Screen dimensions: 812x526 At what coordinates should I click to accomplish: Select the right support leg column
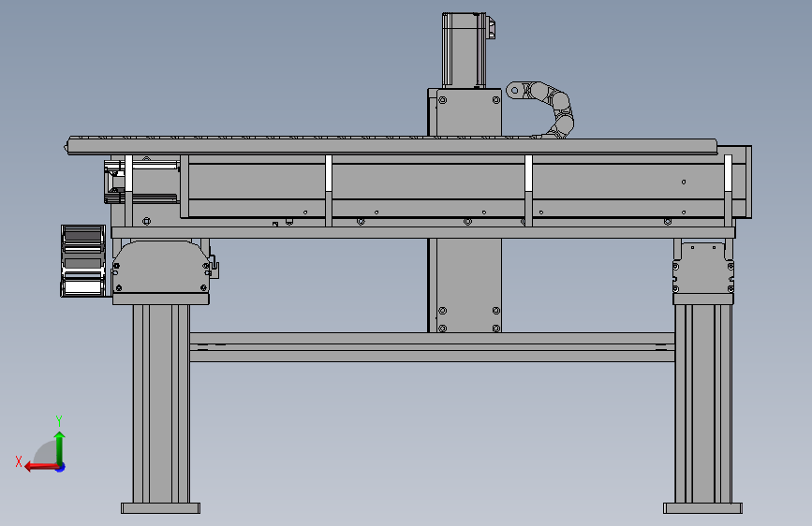click(703, 403)
